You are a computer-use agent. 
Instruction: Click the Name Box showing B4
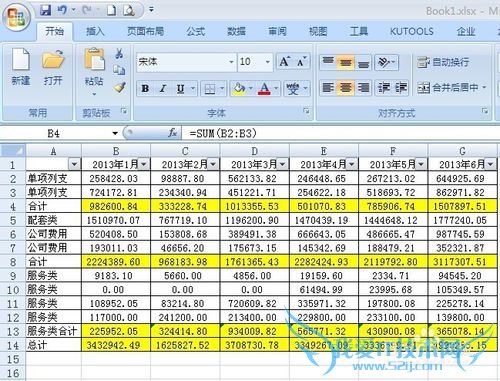point(55,133)
